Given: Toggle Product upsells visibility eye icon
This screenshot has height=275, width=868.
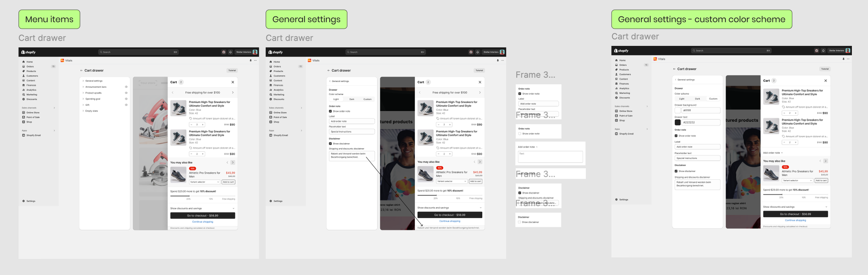Looking at the screenshot, I should 126,93.
